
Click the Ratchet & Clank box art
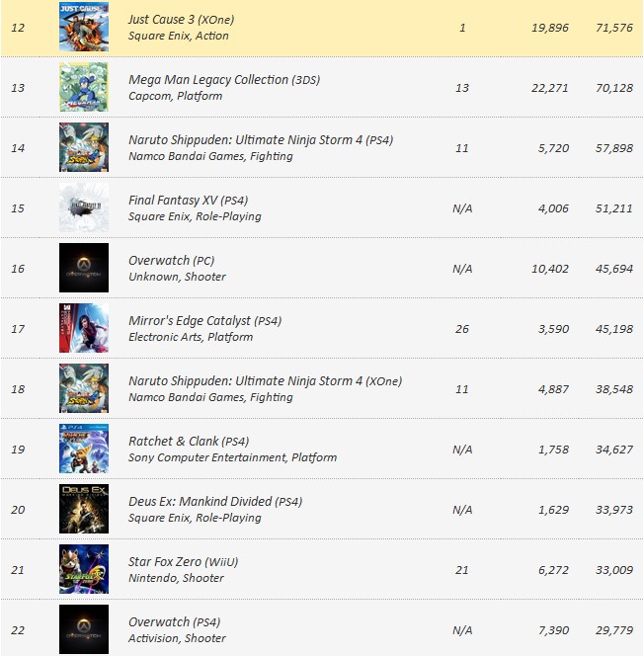[x=84, y=449]
